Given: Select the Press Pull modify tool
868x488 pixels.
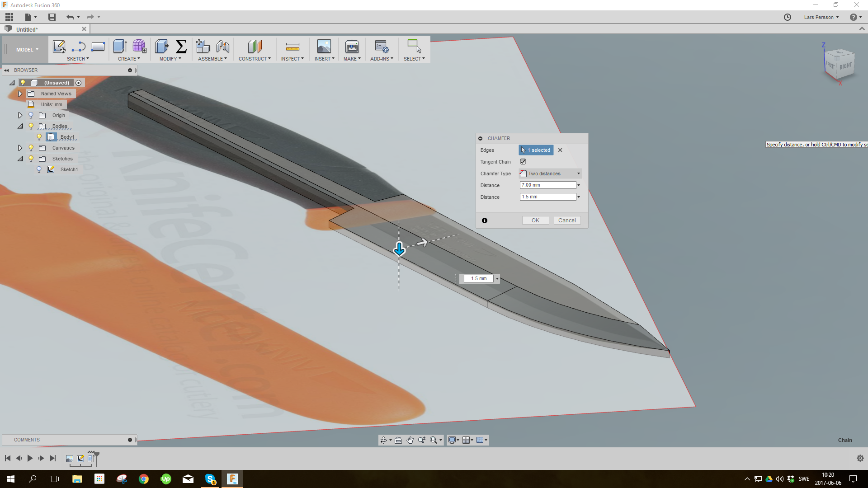Looking at the screenshot, I should coord(161,46).
